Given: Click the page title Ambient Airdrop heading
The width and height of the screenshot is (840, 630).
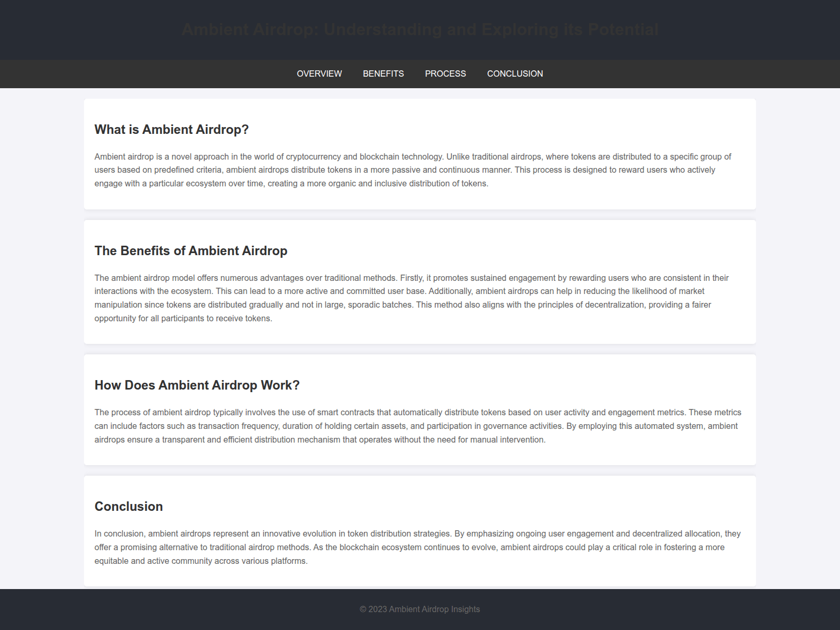Looking at the screenshot, I should (x=420, y=29).
